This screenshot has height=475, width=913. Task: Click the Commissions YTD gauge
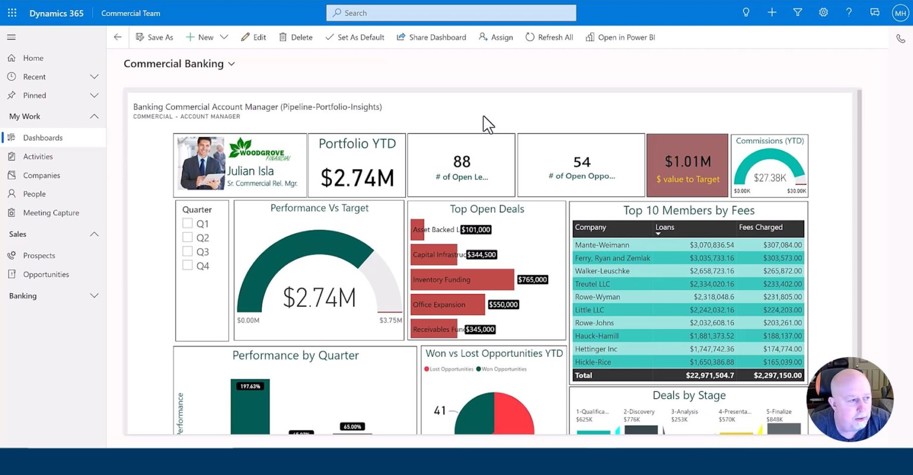(x=769, y=166)
